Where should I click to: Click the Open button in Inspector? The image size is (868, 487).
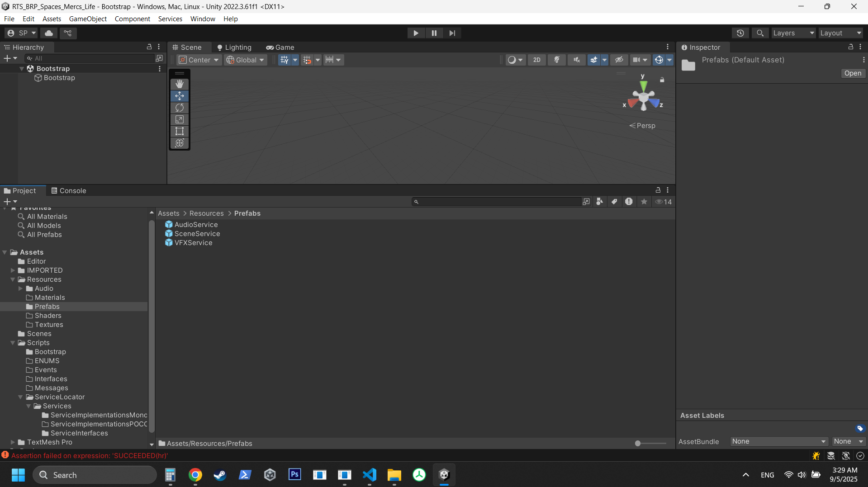coord(853,73)
